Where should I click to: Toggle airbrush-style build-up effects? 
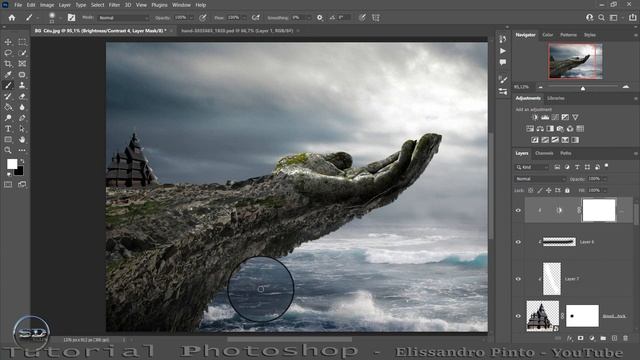(x=256, y=18)
